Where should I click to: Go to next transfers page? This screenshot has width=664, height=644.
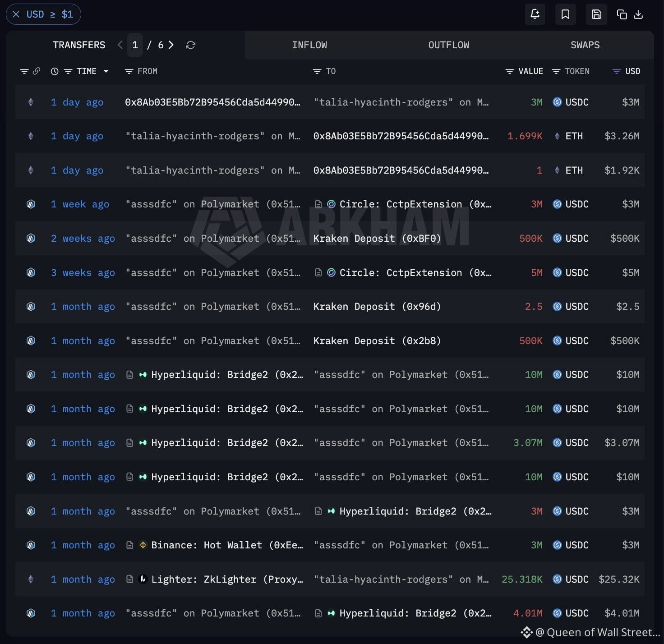coord(171,45)
